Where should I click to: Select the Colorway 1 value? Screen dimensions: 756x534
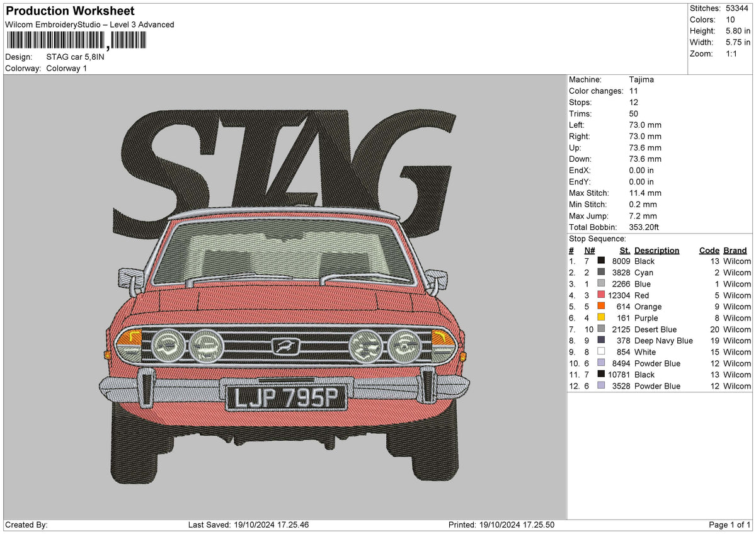[67, 68]
